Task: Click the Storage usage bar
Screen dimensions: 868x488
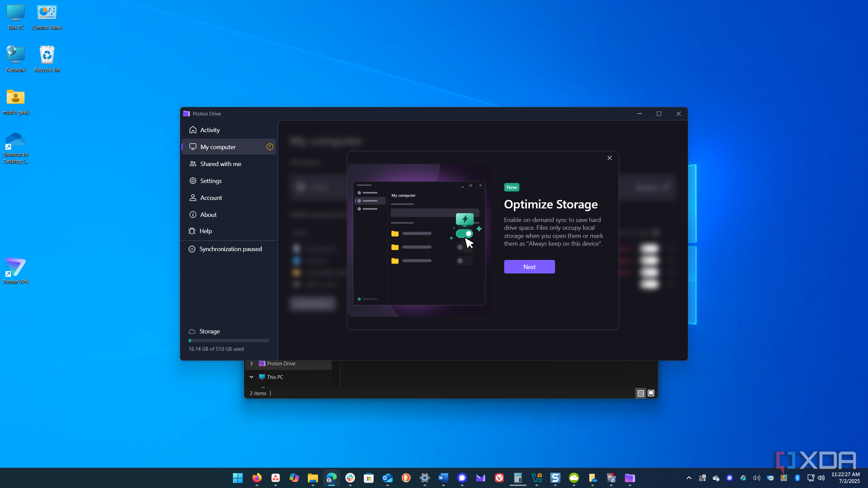Action: click(x=229, y=341)
